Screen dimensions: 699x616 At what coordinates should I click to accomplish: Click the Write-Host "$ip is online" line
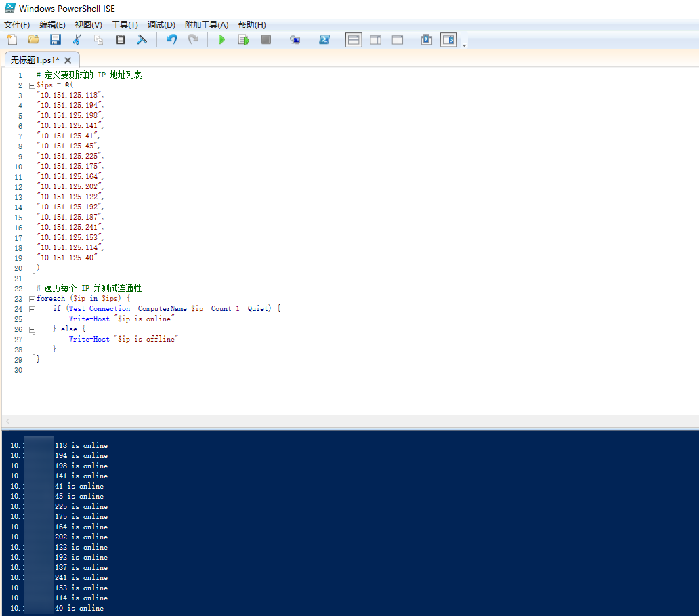pyautogui.click(x=122, y=319)
